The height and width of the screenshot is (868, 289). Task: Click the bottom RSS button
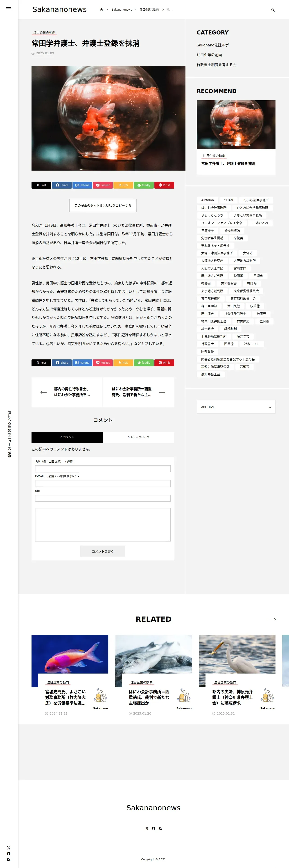point(123,363)
